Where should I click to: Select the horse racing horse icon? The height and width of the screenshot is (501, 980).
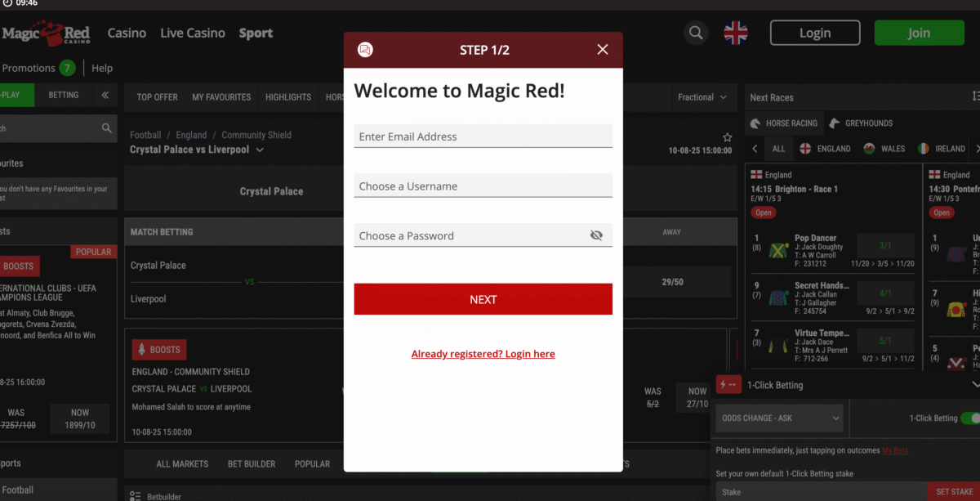(756, 123)
